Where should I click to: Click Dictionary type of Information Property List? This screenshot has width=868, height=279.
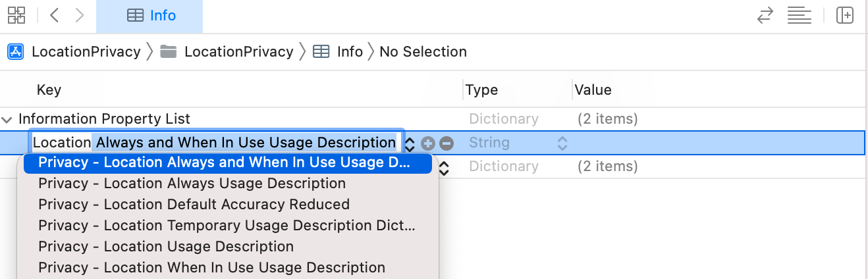[x=504, y=119]
